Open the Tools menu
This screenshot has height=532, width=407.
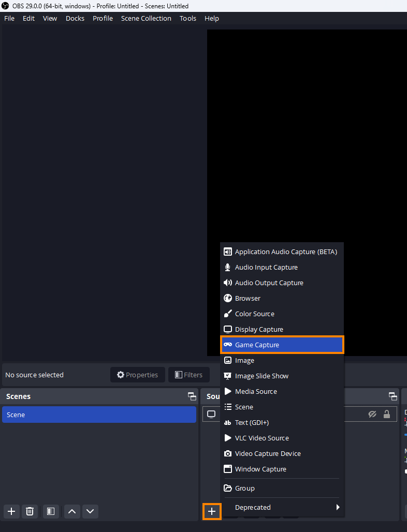point(188,18)
